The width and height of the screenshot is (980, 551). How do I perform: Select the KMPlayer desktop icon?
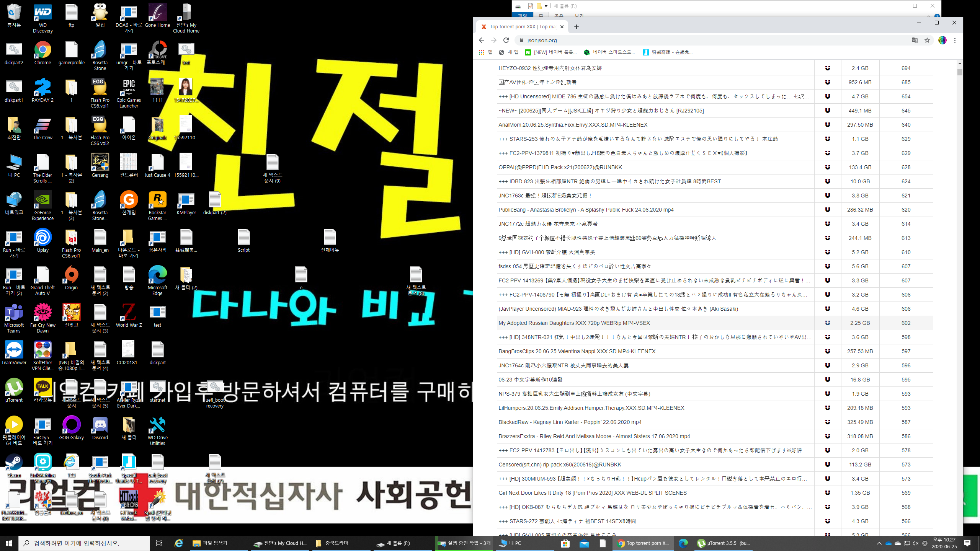coord(186,203)
